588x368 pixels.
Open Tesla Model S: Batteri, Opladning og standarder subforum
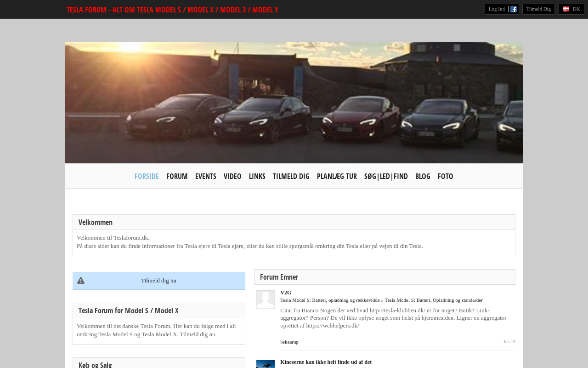click(434, 300)
